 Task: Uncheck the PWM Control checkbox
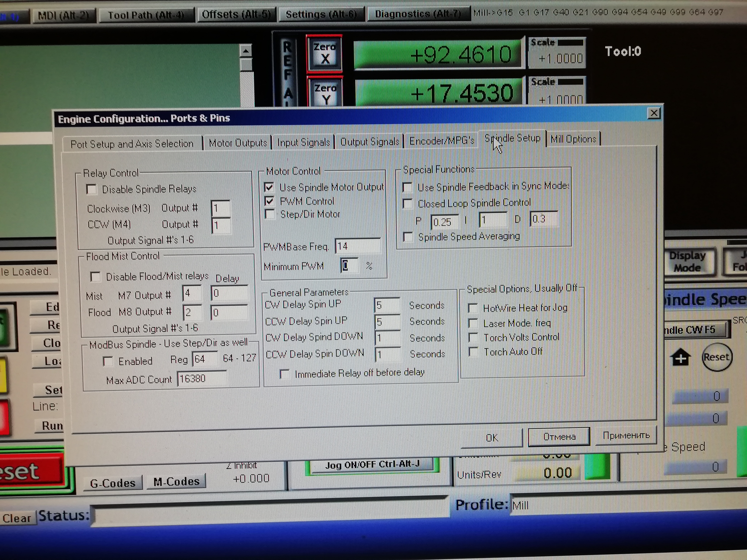click(x=269, y=202)
